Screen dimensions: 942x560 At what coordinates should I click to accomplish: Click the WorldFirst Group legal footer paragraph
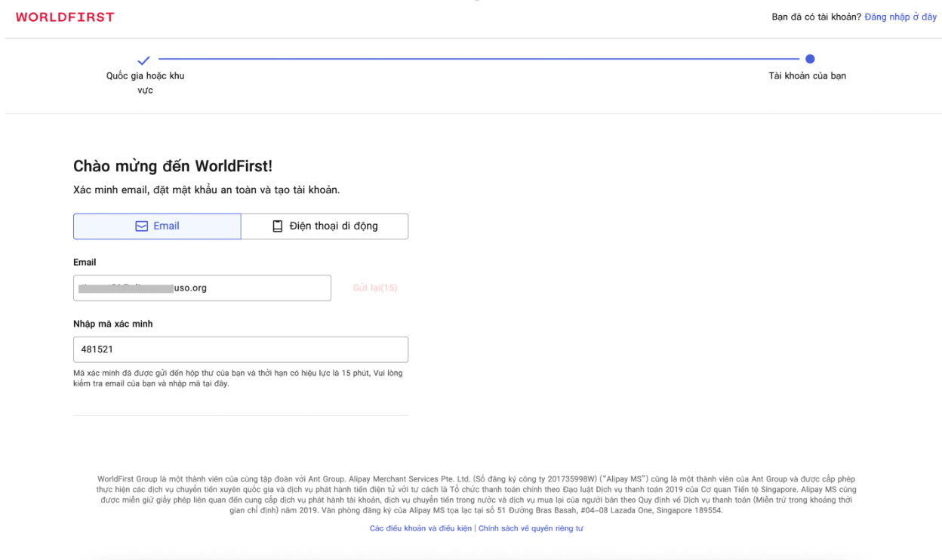coord(476,494)
